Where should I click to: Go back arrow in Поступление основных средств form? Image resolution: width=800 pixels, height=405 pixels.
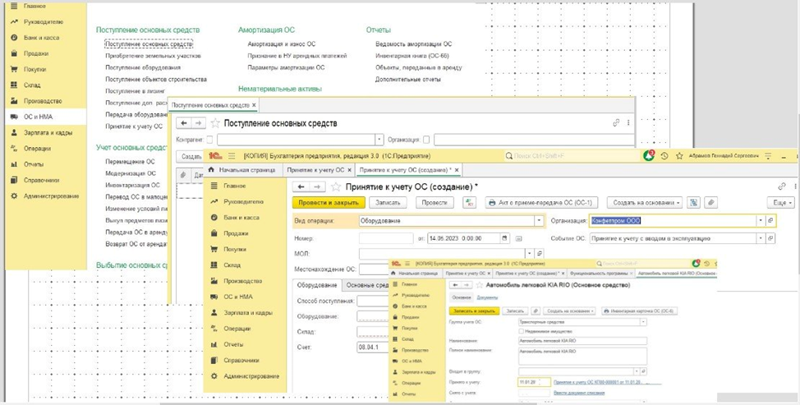[x=184, y=123]
